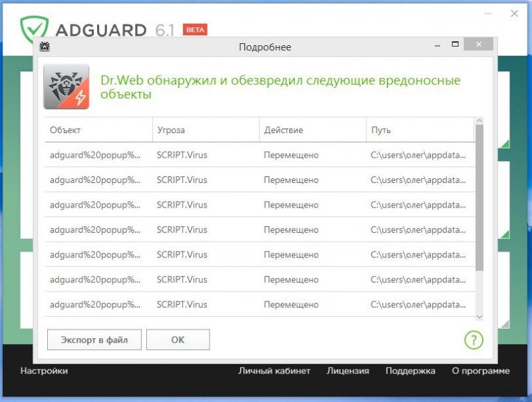Minimize the Adguard main window
532x402 pixels.
point(488,13)
